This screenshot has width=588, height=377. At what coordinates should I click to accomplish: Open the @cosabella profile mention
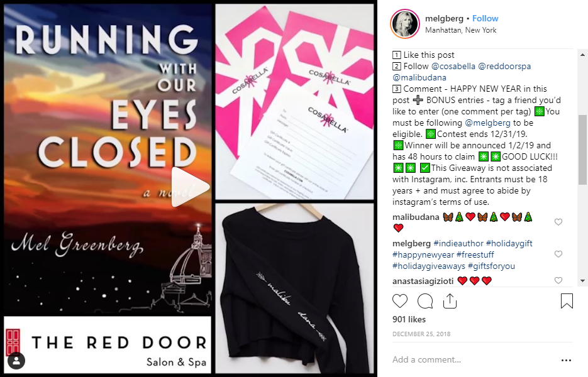(x=453, y=67)
